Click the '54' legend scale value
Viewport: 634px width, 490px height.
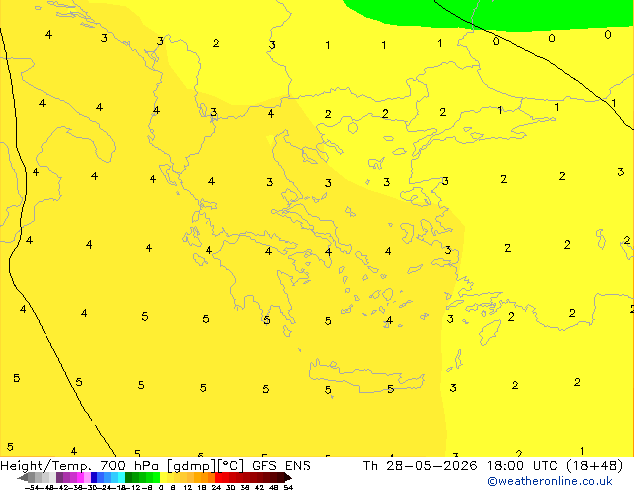click(287, 487)
